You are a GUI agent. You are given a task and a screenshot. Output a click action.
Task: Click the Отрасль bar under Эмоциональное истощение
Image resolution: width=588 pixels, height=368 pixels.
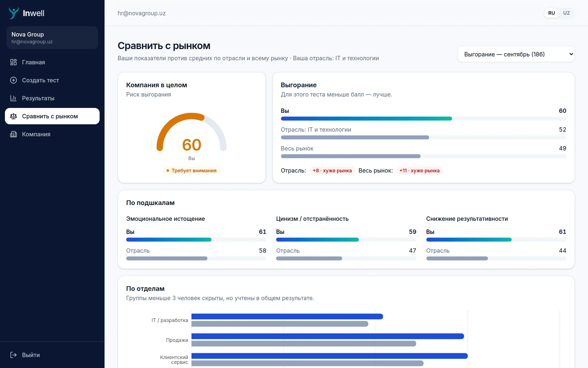click(196, 259)
